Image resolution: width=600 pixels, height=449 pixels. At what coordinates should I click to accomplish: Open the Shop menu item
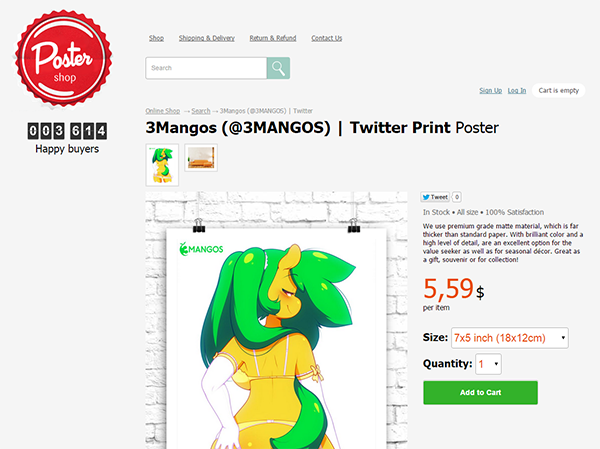coord(156,38)
